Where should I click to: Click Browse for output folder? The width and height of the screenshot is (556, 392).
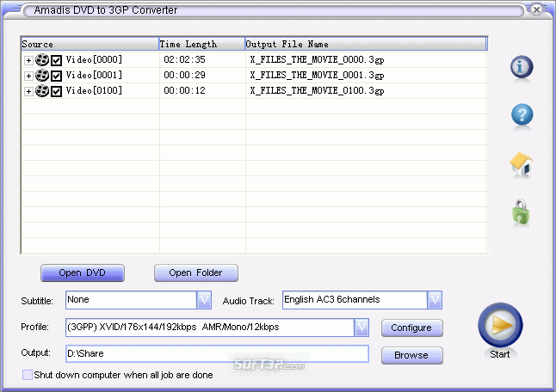(x=411, y=355)
